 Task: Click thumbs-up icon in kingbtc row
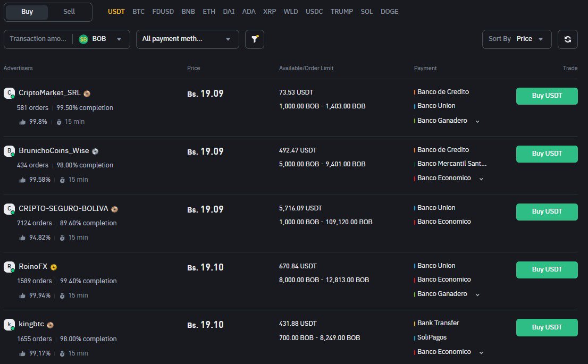point(22,353)
